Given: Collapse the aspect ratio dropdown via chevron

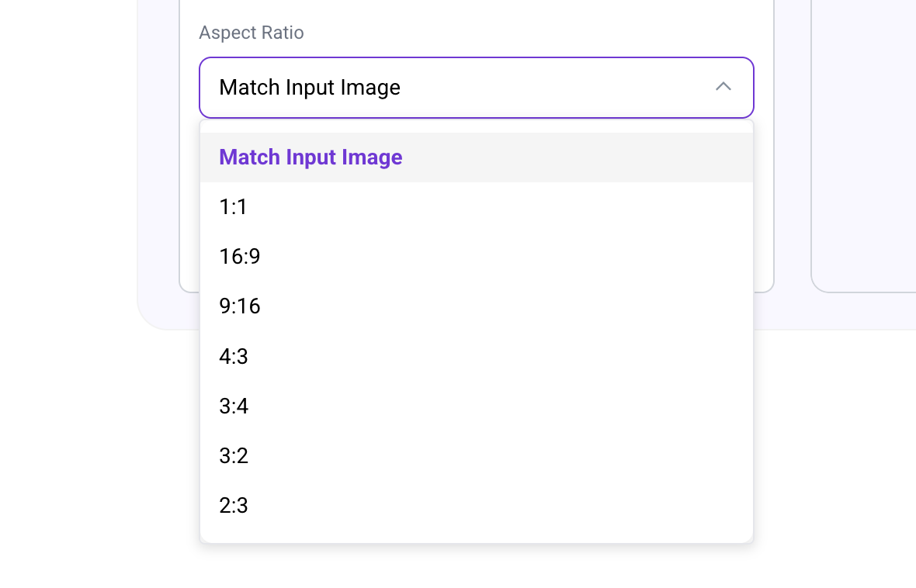Looking at the screenshot, I should (723, 87).
